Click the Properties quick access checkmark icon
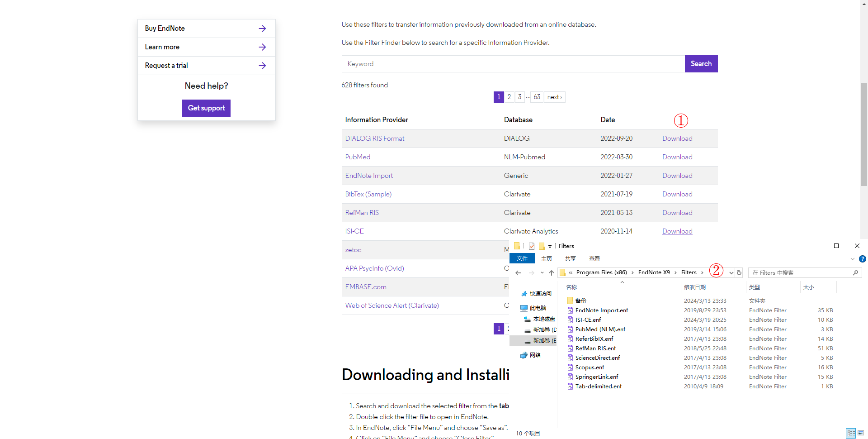 point(532,246)
